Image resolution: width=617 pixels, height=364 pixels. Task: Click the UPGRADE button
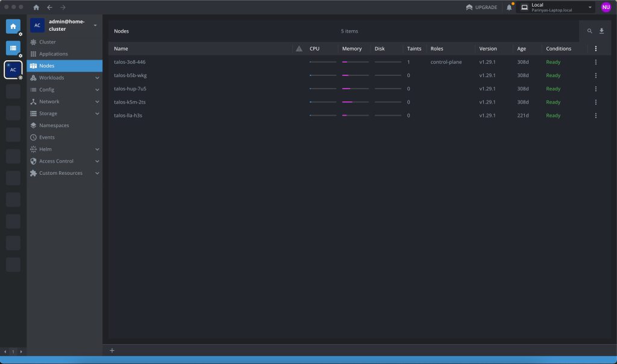tap(481, 7)
